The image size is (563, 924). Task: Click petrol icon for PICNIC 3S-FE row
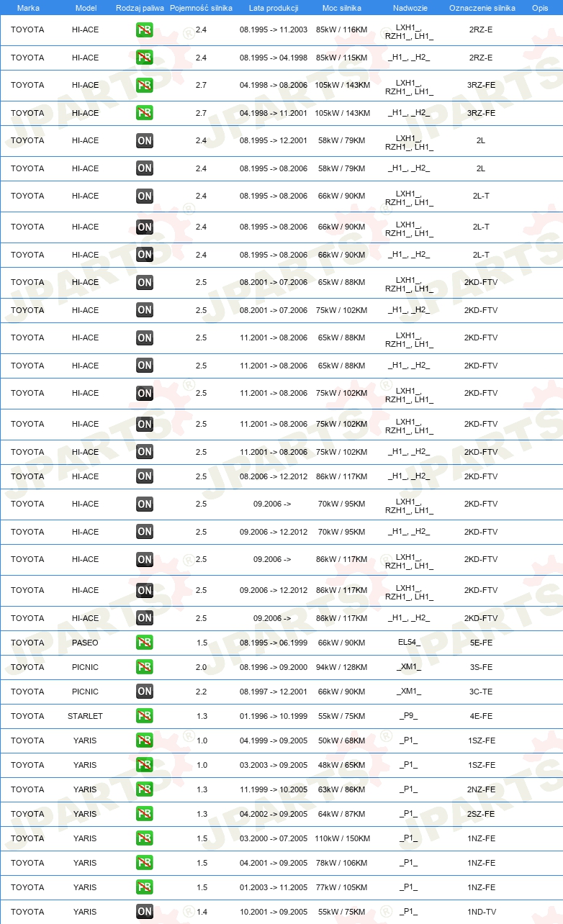pos(145,667)
